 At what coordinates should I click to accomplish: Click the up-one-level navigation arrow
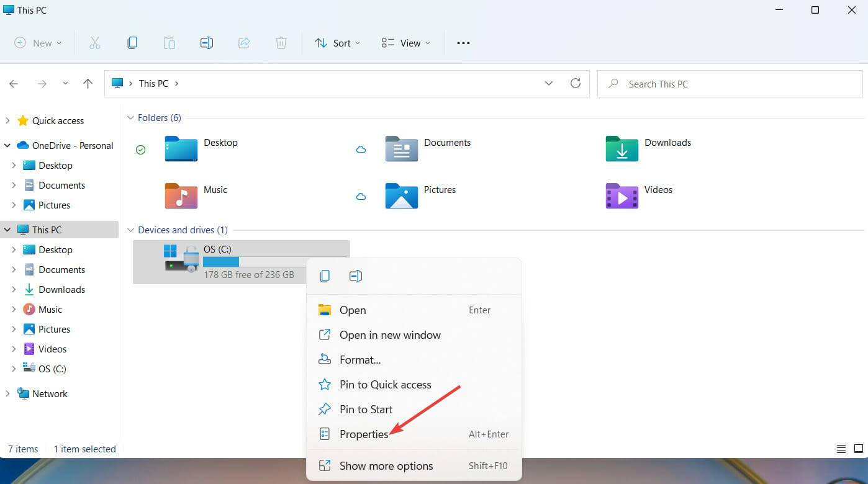[88, 83]
